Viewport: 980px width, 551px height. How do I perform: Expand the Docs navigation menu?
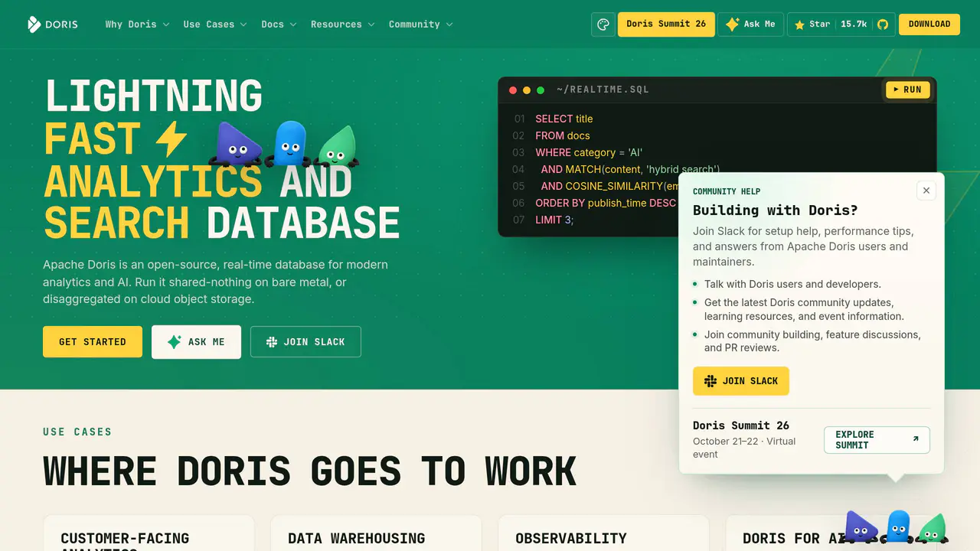(x=279, y=24)
